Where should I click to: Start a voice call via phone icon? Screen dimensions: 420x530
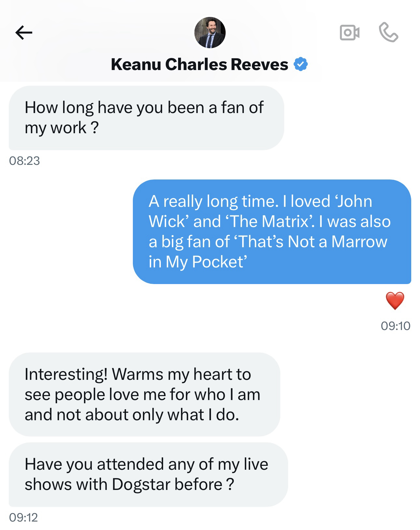388,32
